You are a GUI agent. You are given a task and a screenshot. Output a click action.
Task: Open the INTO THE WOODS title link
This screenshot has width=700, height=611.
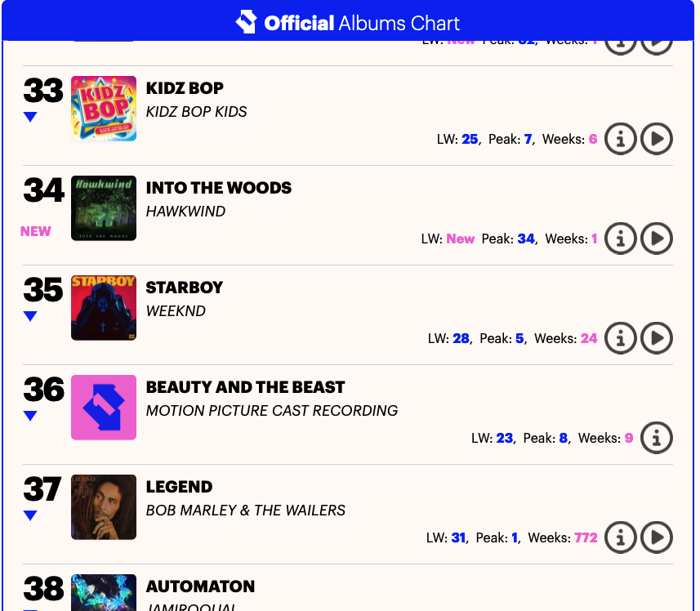(x=218, y=188)
